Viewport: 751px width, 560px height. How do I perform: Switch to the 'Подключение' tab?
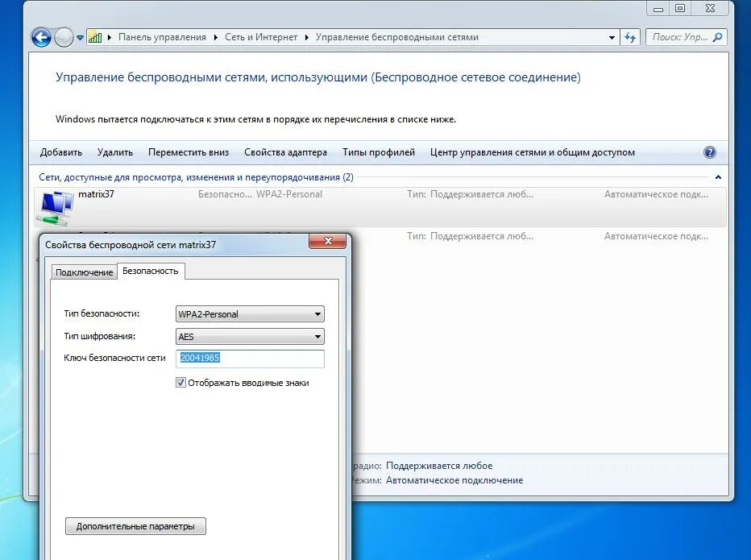click(85, 272)
